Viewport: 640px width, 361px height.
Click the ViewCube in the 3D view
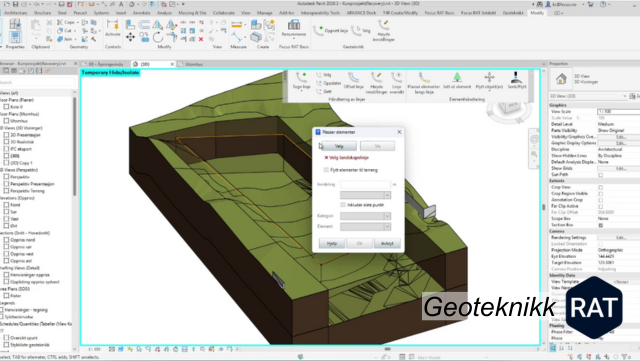509,109
